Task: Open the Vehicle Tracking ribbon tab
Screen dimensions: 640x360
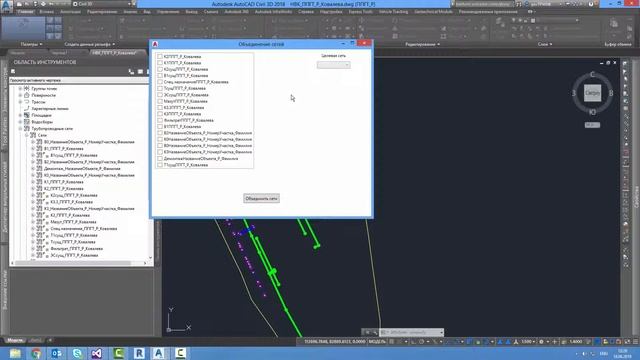Action: click(393, 12)
